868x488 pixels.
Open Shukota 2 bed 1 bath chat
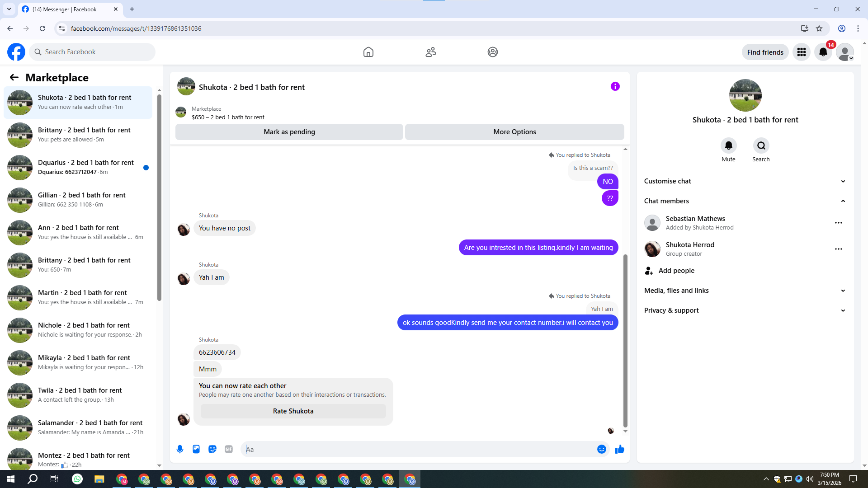click(x=78, y=103)
